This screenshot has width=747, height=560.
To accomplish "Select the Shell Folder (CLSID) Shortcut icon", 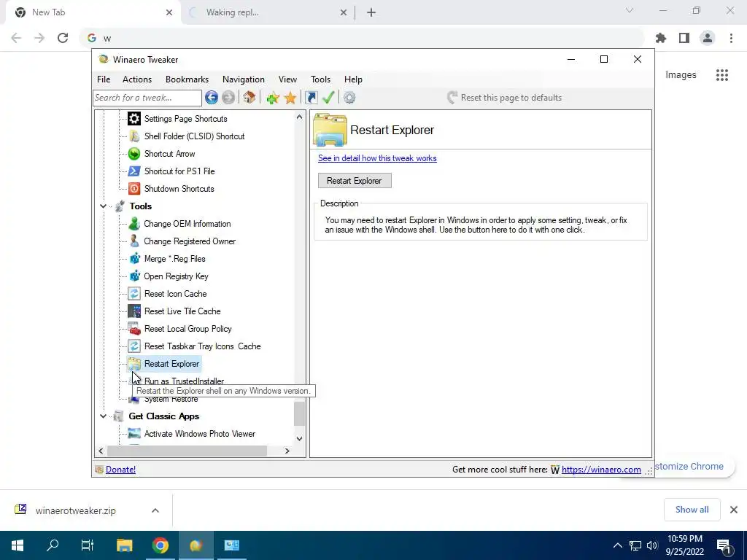I will point(134,136).
